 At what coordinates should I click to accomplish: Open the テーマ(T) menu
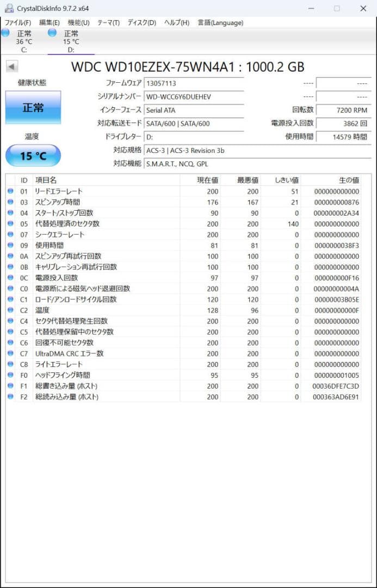tap(109, 22)
